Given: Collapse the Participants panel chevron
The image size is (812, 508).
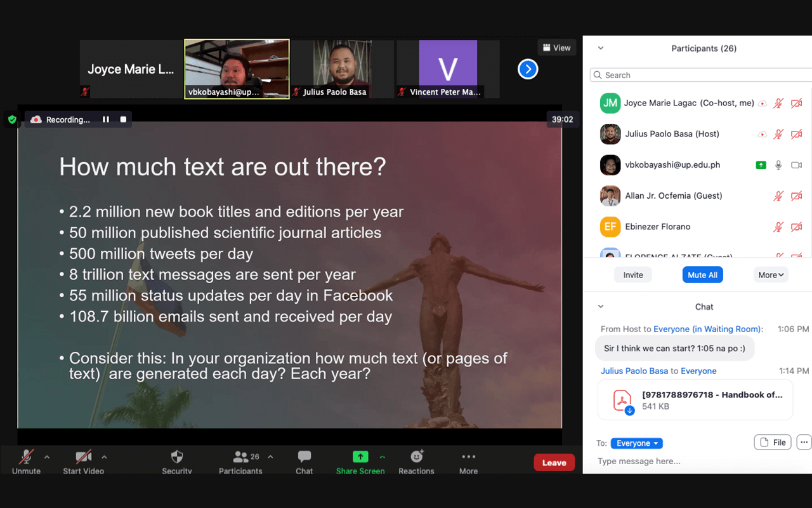Looking at the screenshot, I should click(601, 48).
